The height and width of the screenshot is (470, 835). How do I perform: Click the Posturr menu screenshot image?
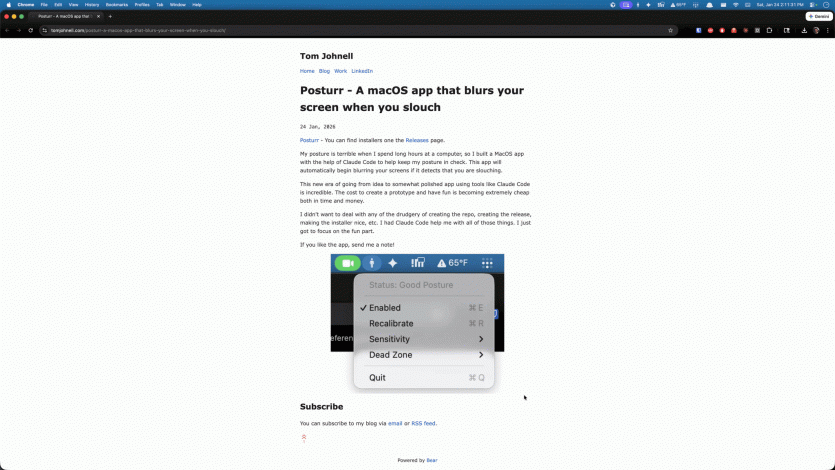[x=417, y=320]
